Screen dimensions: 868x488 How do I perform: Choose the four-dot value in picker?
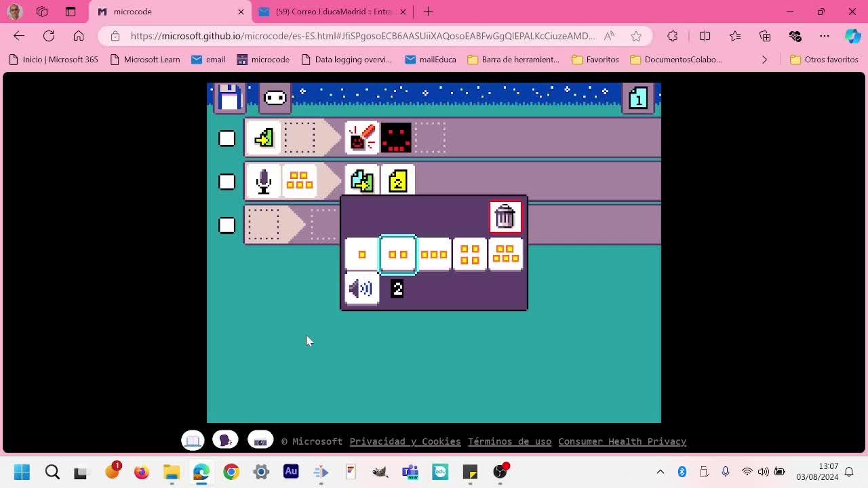(x=470, y=255)
